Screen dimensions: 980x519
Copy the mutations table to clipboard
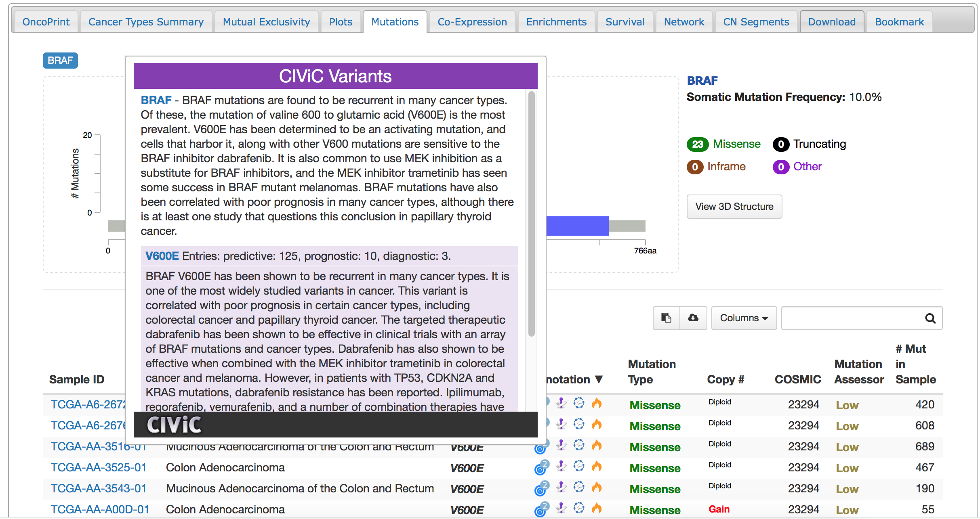[x=666, y=318]
